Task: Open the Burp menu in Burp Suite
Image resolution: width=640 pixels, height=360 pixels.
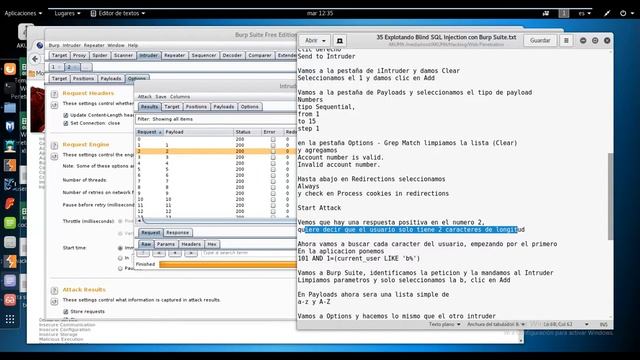Action: point(54,45)
